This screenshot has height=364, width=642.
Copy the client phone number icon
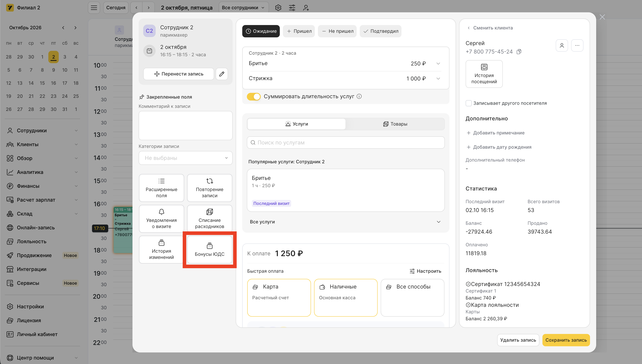519,52
